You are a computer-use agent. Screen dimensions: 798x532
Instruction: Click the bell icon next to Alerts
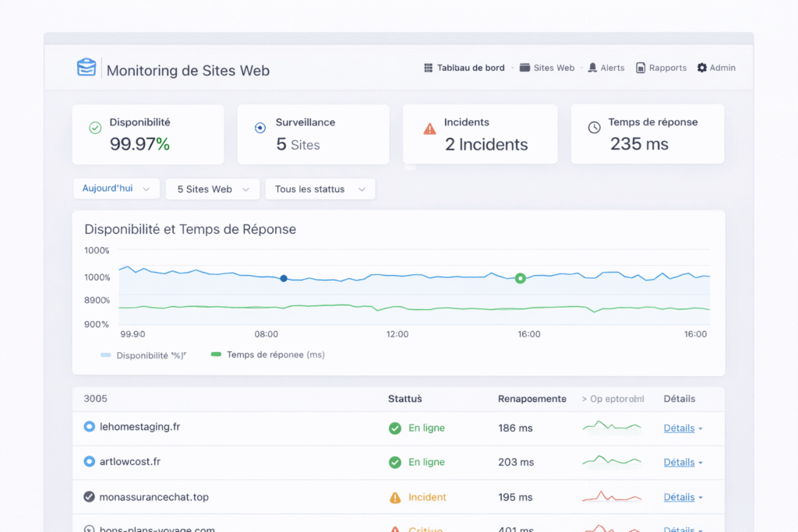(x=594, y=67)
